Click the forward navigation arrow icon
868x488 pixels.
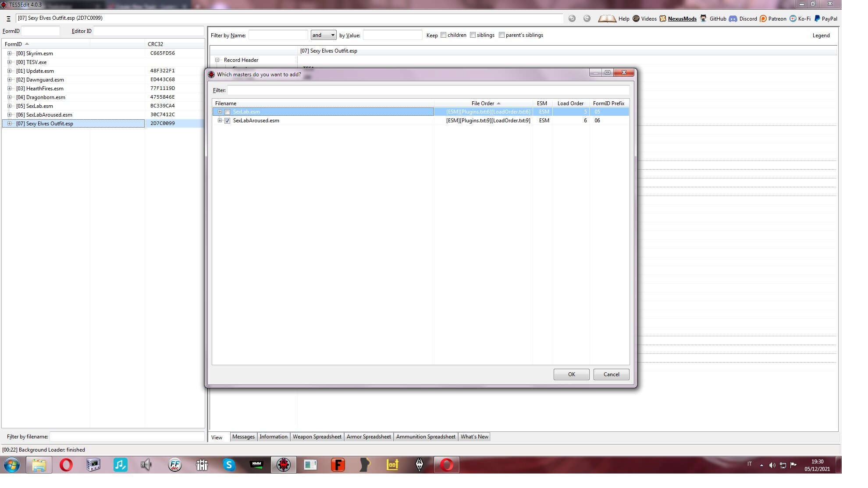pos(587,18)
